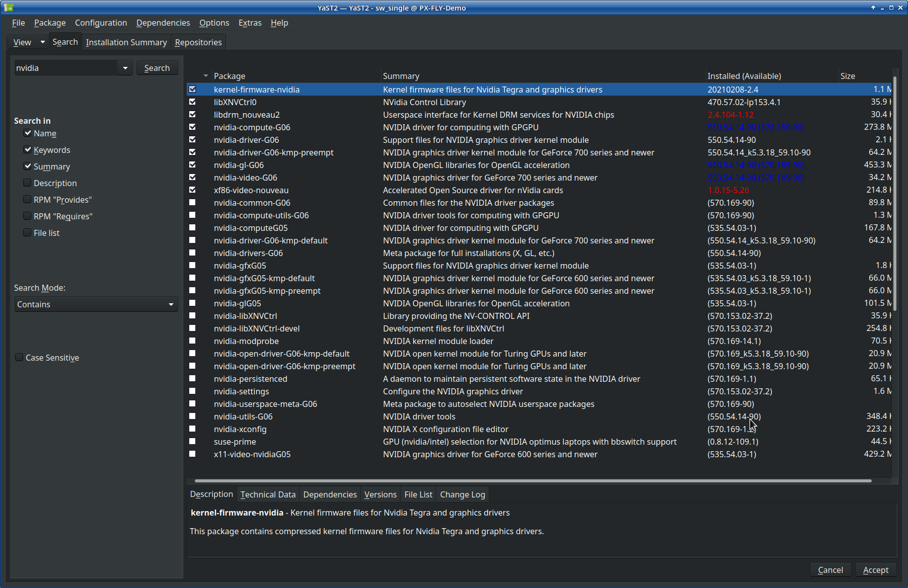Screen dimensions: 908x588
Task: Switch to the Installation Summary tab
Action: click(x=126, y=42)
